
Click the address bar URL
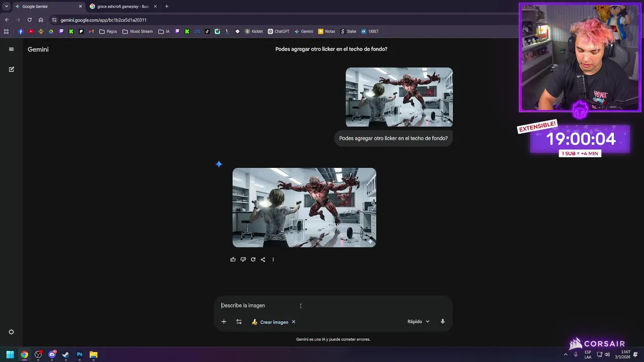tap(104, 20)
